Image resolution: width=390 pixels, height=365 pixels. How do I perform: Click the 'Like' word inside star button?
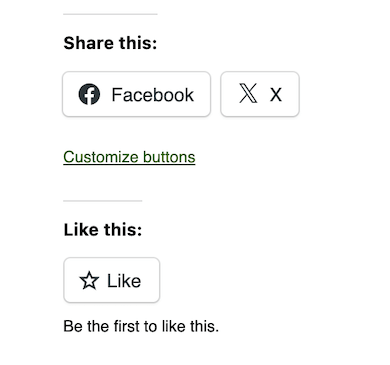[124, 281]
